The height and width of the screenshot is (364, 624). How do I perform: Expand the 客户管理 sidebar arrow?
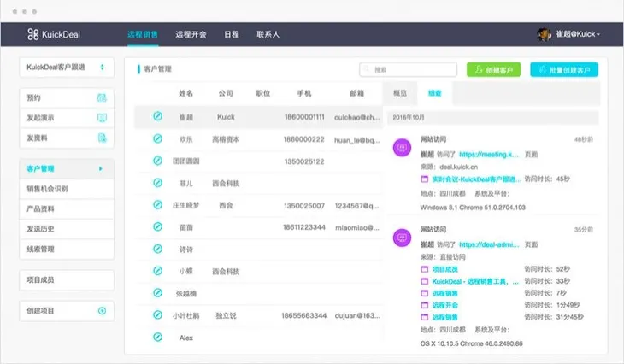(101, 168)
